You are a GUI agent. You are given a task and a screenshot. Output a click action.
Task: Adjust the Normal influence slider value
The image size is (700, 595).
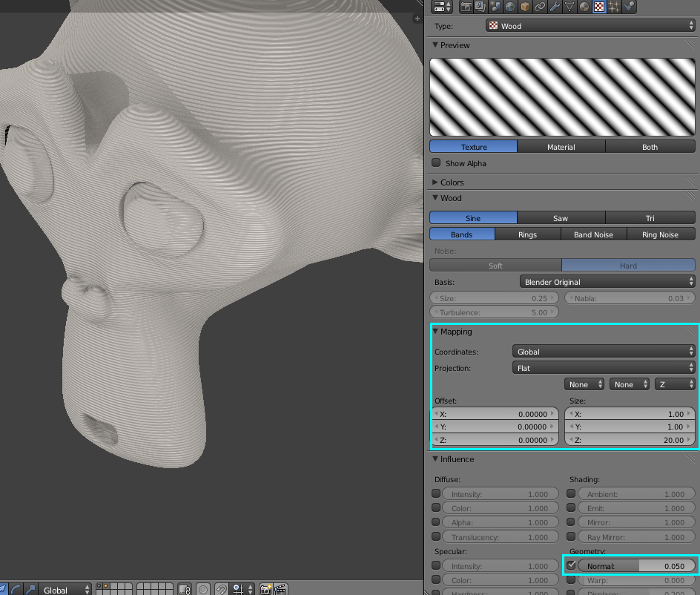pos(638,565)
